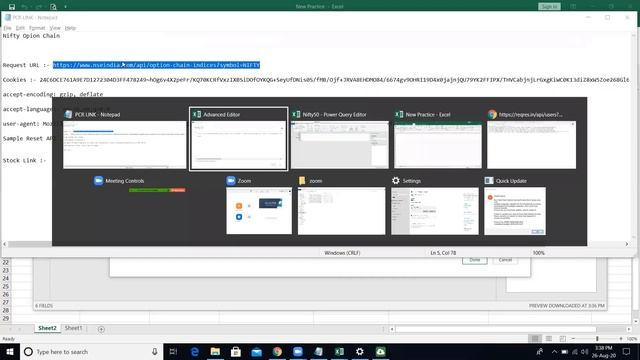Open the Notepad Edit menu
Screen dimensions: 640x360
(x=20, y=28)
